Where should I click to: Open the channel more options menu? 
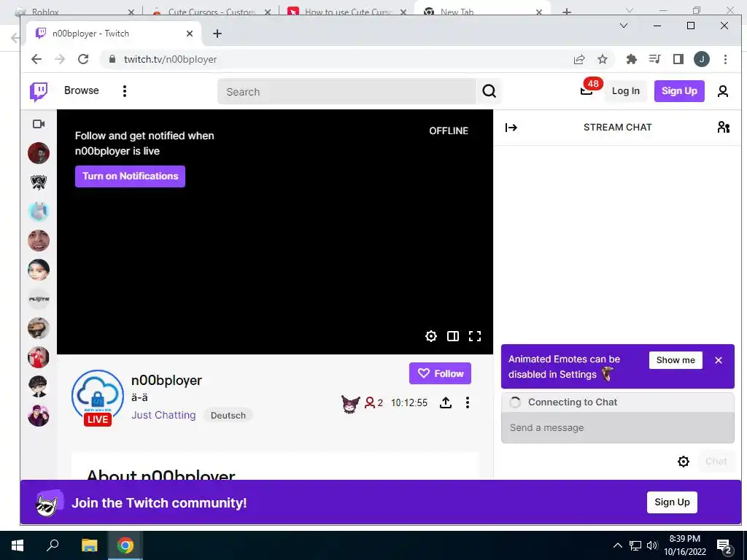tap(468, 402)
